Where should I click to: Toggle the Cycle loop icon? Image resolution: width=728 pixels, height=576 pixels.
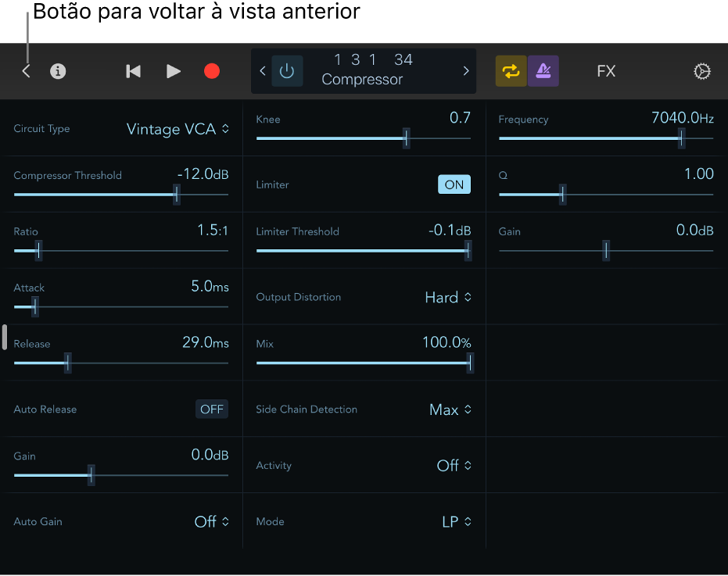pos(511,70)
